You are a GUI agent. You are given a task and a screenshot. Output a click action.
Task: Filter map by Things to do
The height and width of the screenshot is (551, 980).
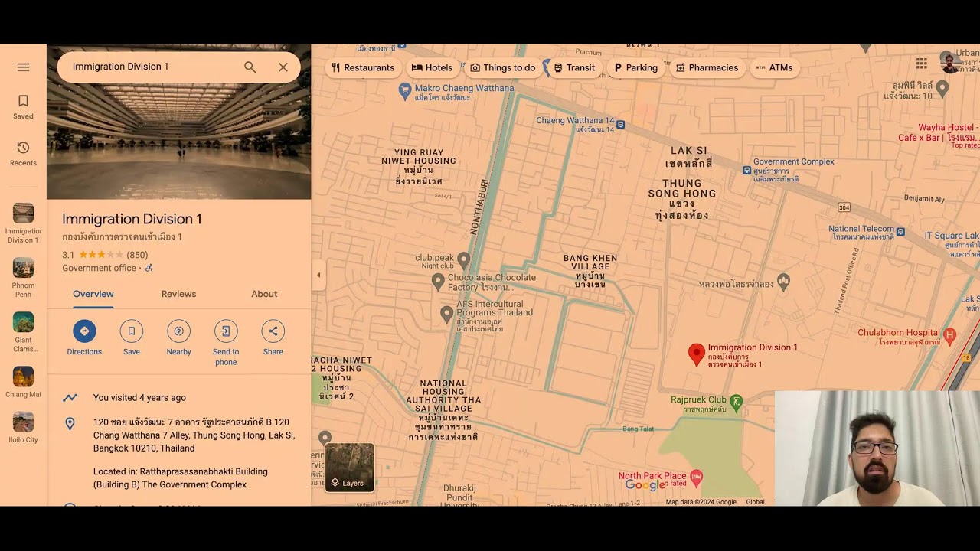pos(502,68)
